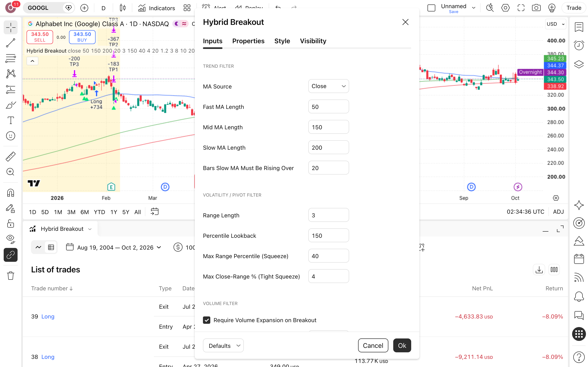Image resolution: width=588 pixels, height=367 pixels.
Task: Uncheck Require Volume Expansion on Breakout
Action: pyautogui.click(x=207, y=320)
